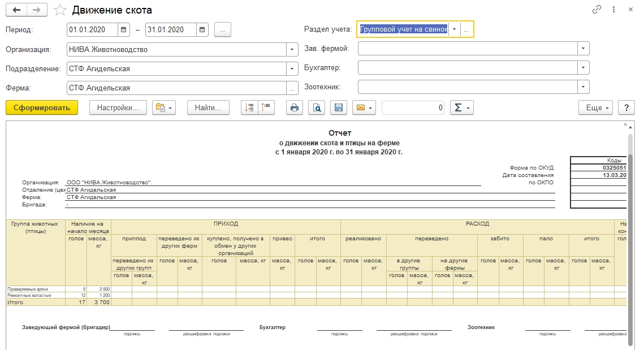Open report variants dropdown icon

164,107
